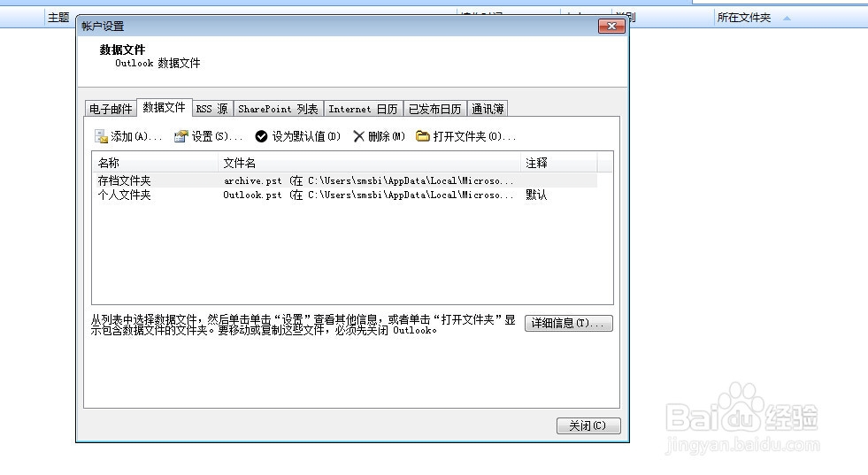This screenshot has height=475, width=868.
Task: Click the 默认 comment cell
Action: 536,195
